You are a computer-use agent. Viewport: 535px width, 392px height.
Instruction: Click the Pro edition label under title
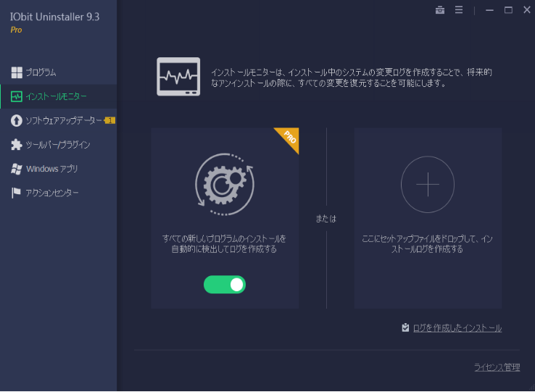pos(16,30)
